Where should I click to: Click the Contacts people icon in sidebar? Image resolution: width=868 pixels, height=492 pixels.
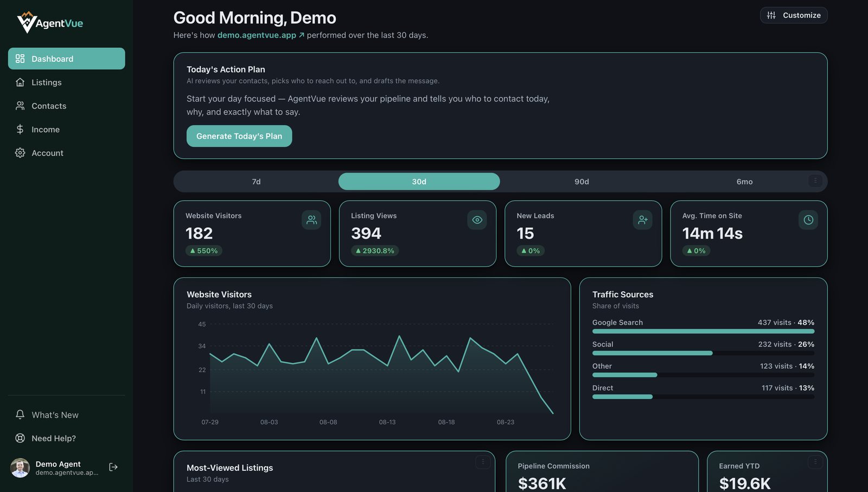click(20, 106)
